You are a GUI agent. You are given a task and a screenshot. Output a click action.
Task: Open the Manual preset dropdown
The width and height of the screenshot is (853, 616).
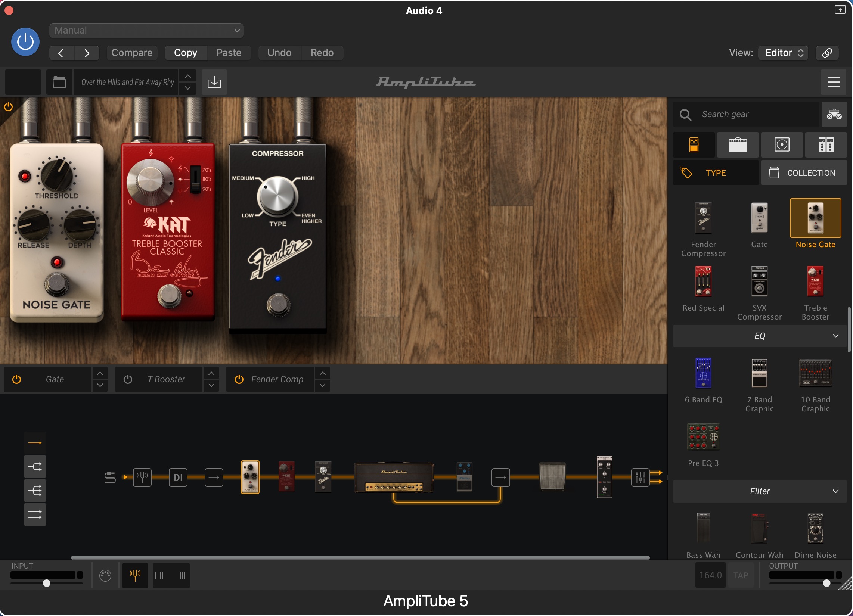(x=146, y=31)
